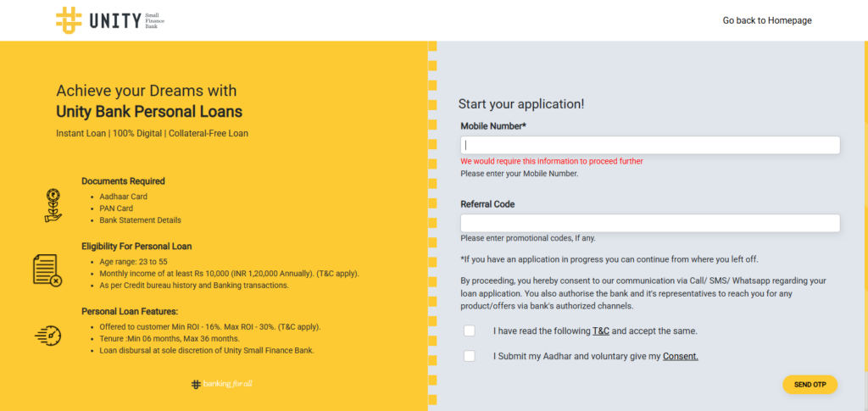Click the Documents Required plant-in-hand icon
The width and height of the screenshot is (868, 411).
(53, 205)
